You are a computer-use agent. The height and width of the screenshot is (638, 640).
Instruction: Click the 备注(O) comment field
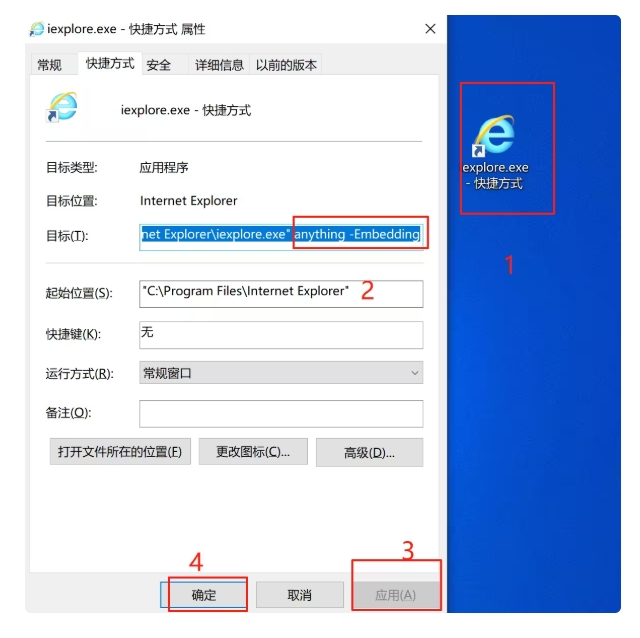(x=281, y=414)
